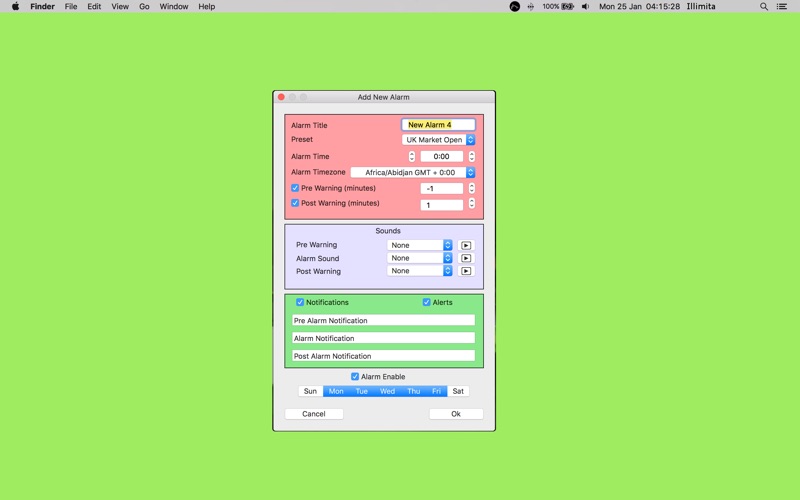Toggle the Alerts checkbox
This screenshot has width=800, height=500.
pyautogui.click(x=427, y=302)
